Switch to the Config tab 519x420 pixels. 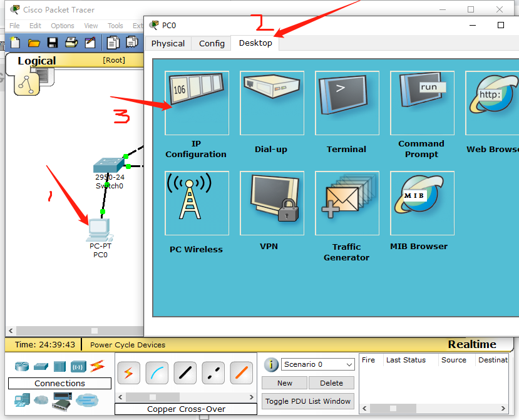coord(212,43)
